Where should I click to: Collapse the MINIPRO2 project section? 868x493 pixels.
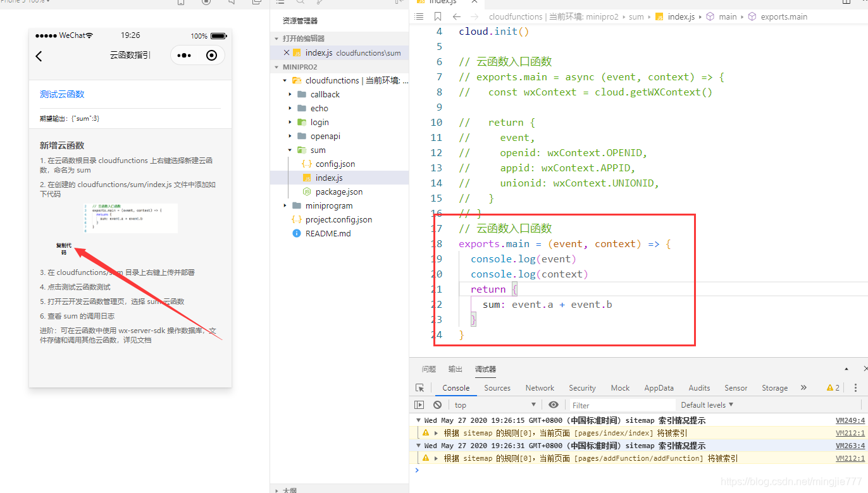click(277, 66)
